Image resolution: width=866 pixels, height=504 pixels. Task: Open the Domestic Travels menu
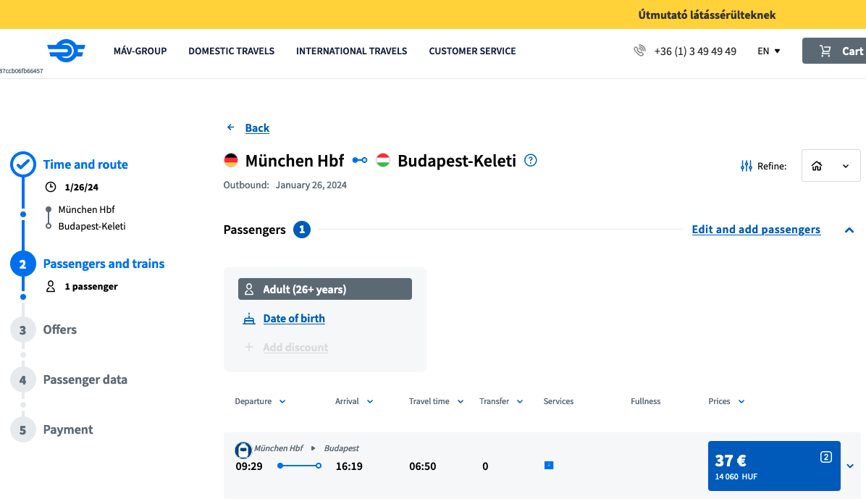[x=231, y=51]
